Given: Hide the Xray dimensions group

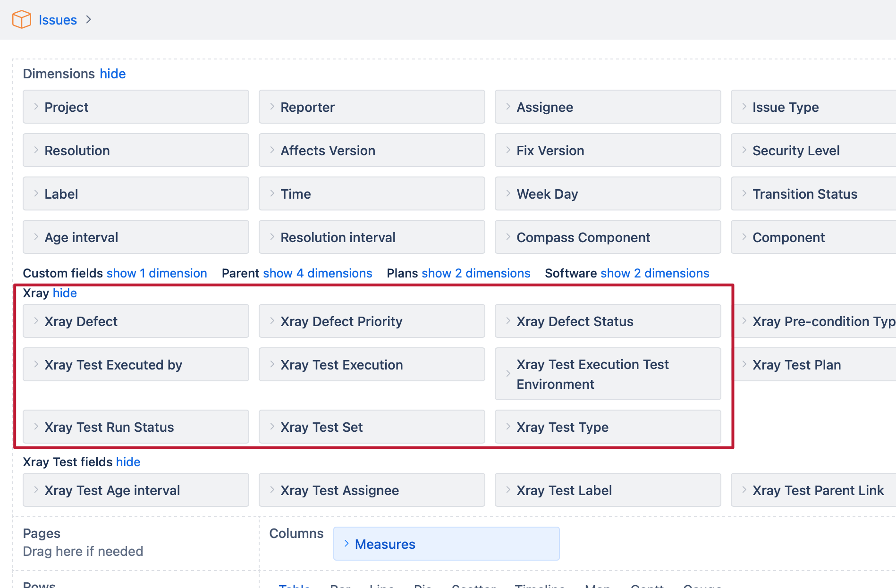Looking at the screenshot, I should click(x=65, y=293).
